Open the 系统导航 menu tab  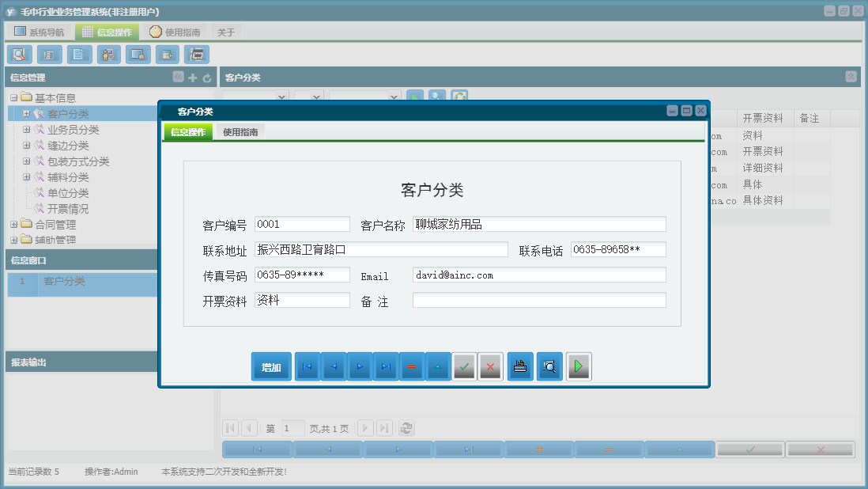pos(40,32)
